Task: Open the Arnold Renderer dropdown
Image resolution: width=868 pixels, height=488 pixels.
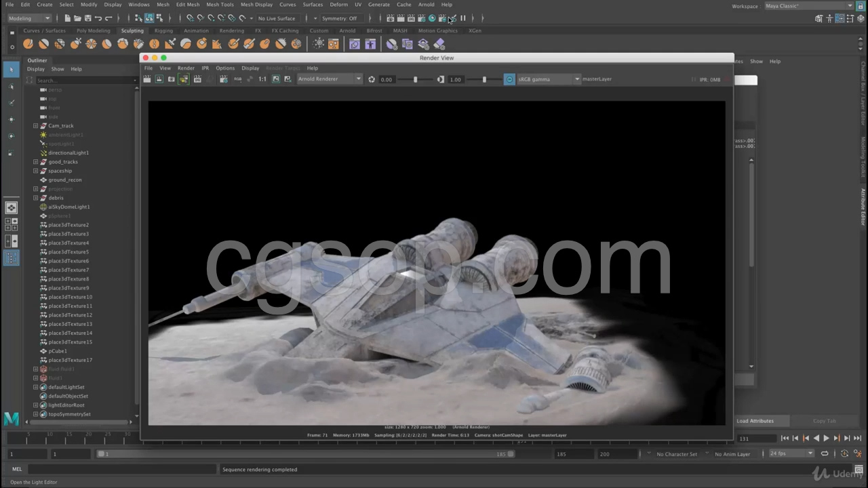Action: 330,79
